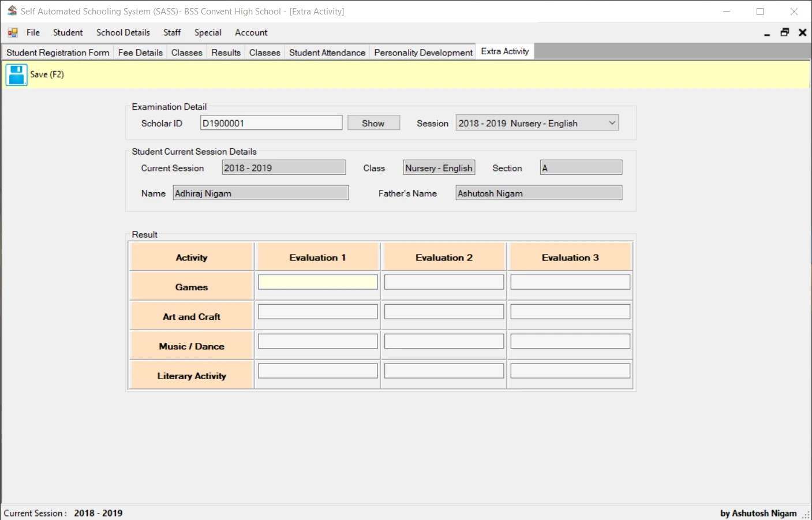
Task: Click the Evaluation 1 field for Games
Action: pyautogui.click(x=317, y=282)
